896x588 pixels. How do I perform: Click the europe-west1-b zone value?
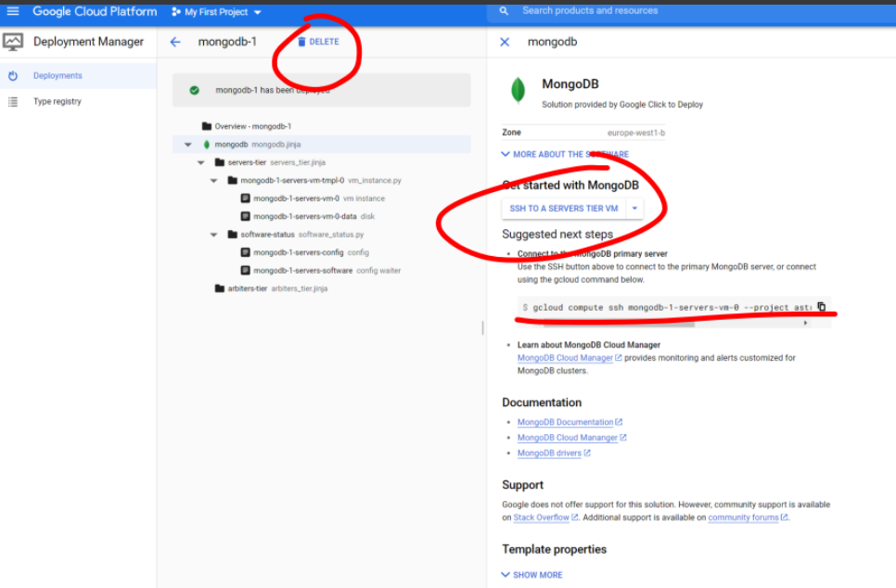pos(636,133)
